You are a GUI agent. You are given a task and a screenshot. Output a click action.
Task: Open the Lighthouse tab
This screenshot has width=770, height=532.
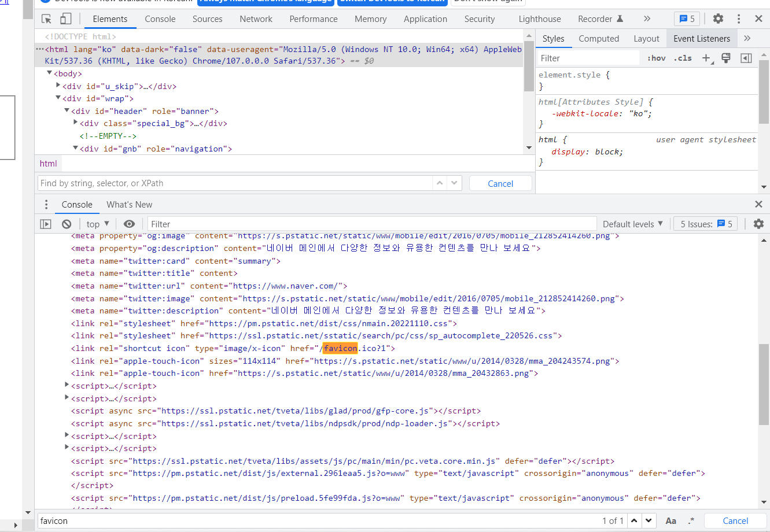[540, 19]
